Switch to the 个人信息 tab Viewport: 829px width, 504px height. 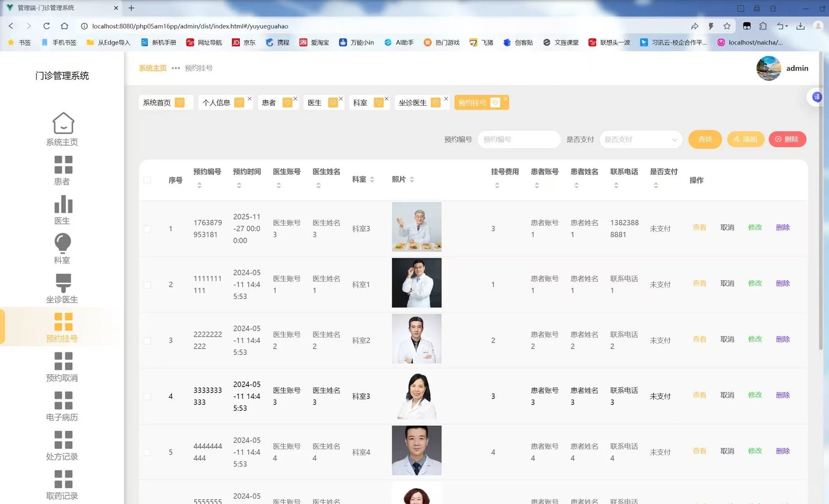point(218,102)
